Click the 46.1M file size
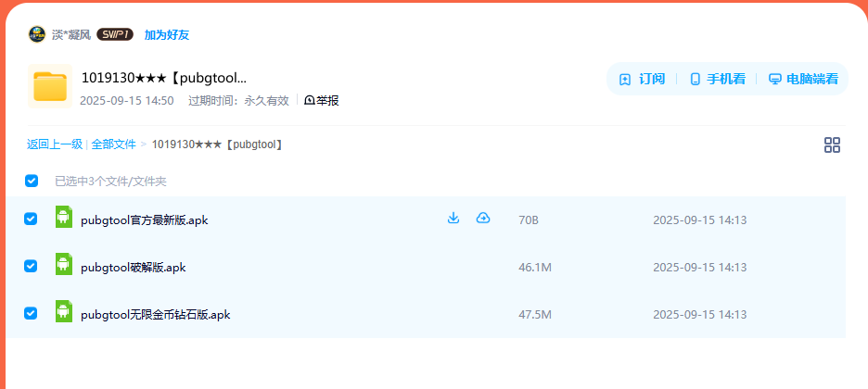 coord(535,268)
